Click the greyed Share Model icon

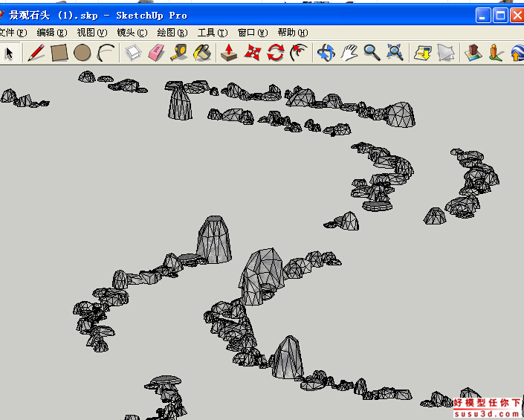[x=446, y=53]
